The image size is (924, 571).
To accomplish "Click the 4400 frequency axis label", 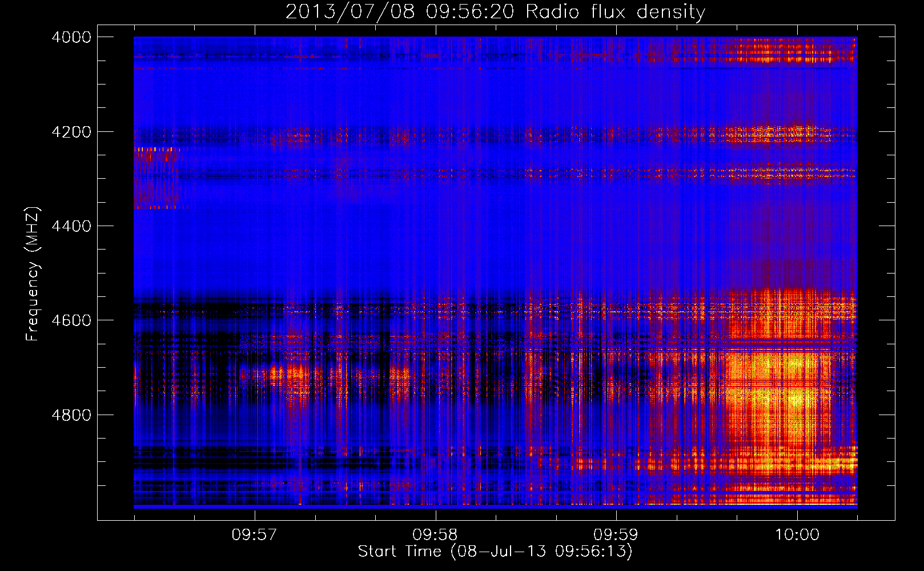I will 71,226.
